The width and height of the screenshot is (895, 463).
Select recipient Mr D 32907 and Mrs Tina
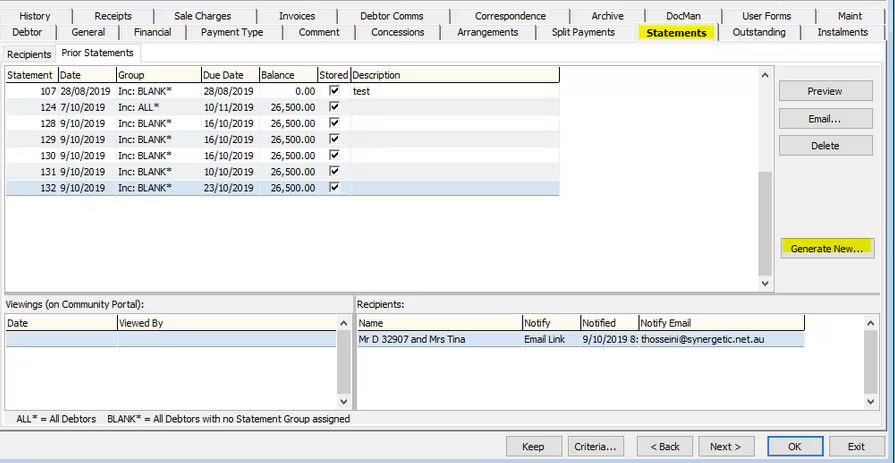[x=581, y=339]
